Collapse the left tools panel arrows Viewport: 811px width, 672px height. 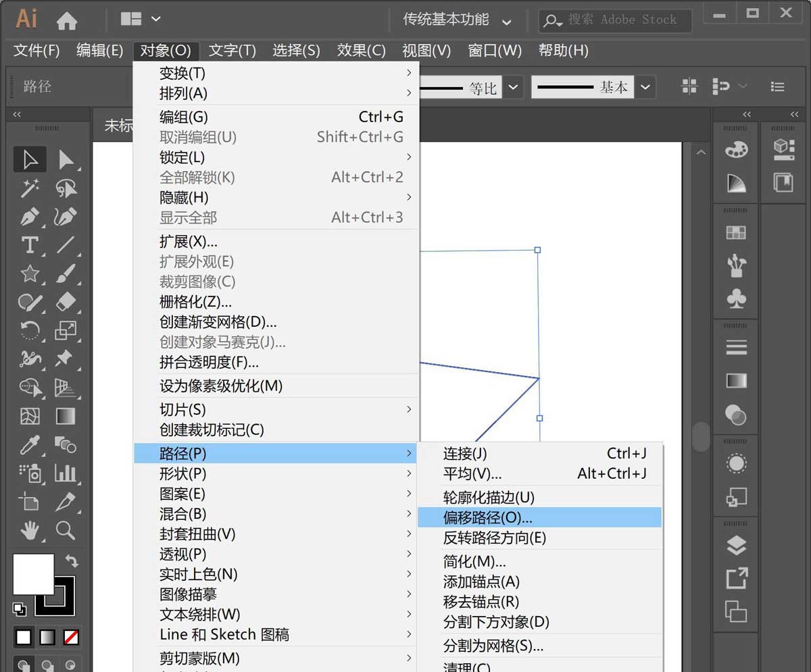[x=17, y=115]
